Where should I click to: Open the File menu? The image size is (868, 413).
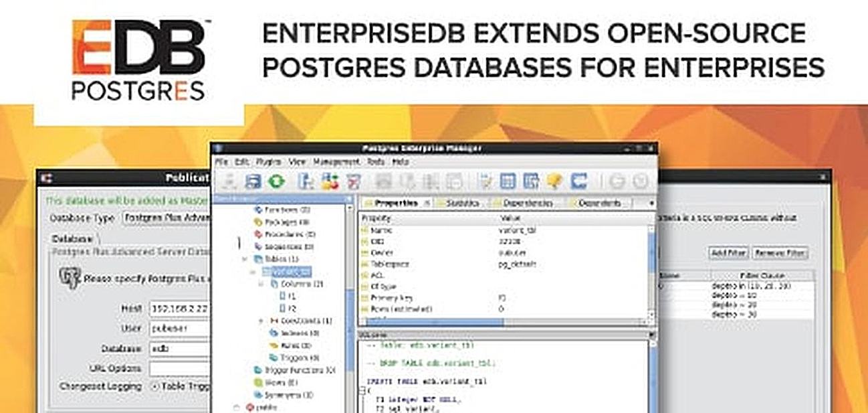click(222, 162)
